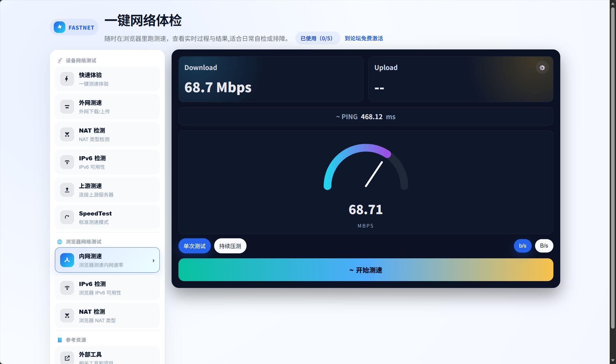Click the Download 68.7 Mbps card

click(x=271, y=79)
